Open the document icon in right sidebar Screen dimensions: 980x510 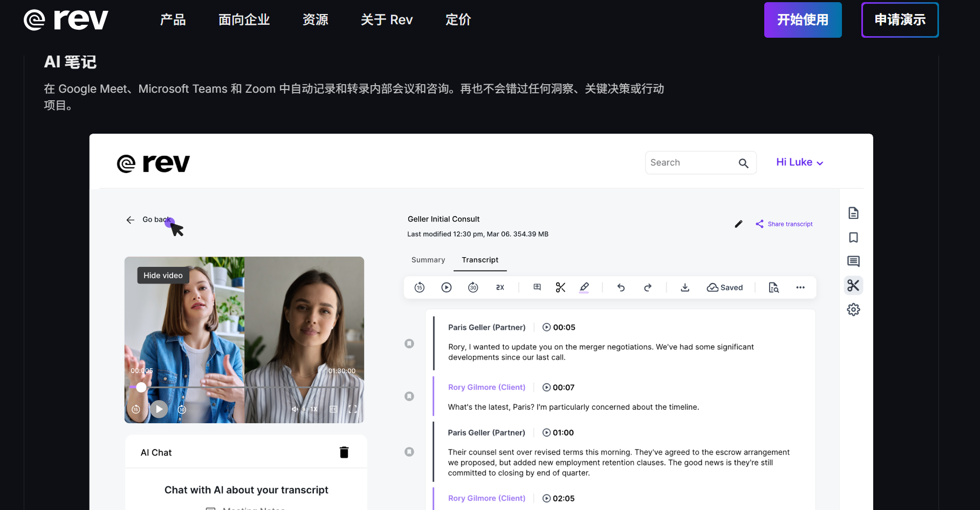coord(853,213)
